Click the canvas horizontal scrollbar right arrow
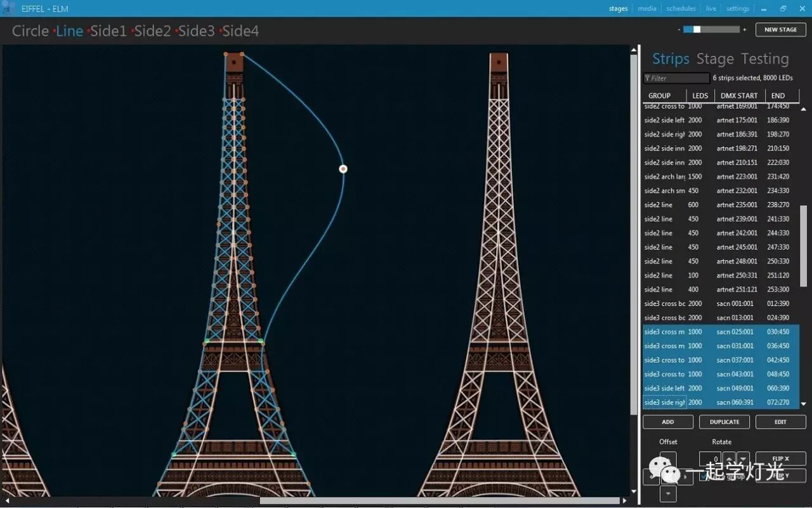This screenshot has height=508, width=812. tap(624, 500)
